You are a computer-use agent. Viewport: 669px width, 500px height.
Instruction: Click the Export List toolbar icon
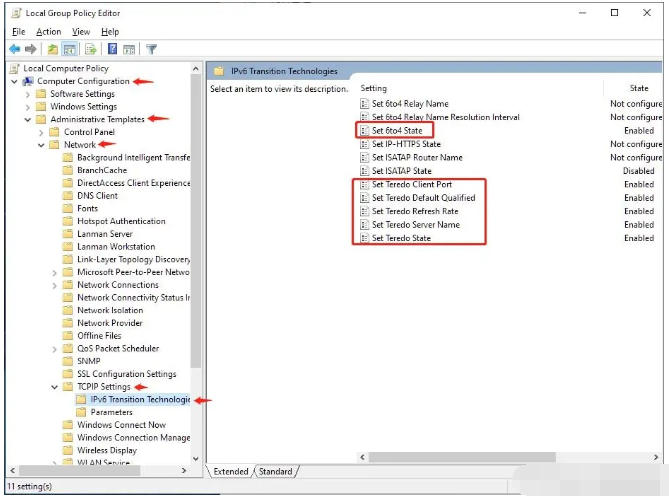[x=90, y=49]
